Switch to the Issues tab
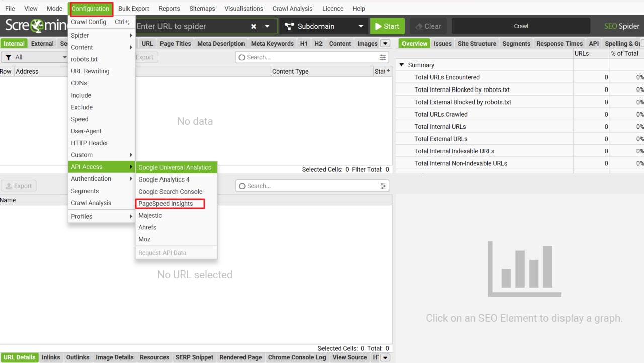 click(442, 44)
